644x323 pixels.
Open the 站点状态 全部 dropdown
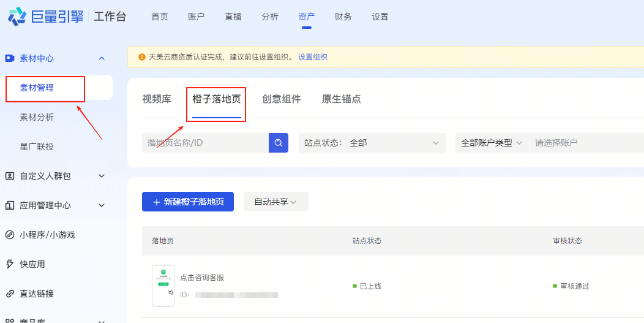click(372, 143)
